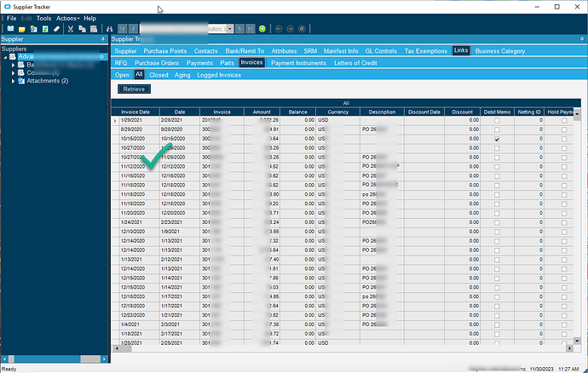The height and width of the screenshot is (373, 588).
Task: Click the open book icon in toolbar
Action: [x=10, y=29]
